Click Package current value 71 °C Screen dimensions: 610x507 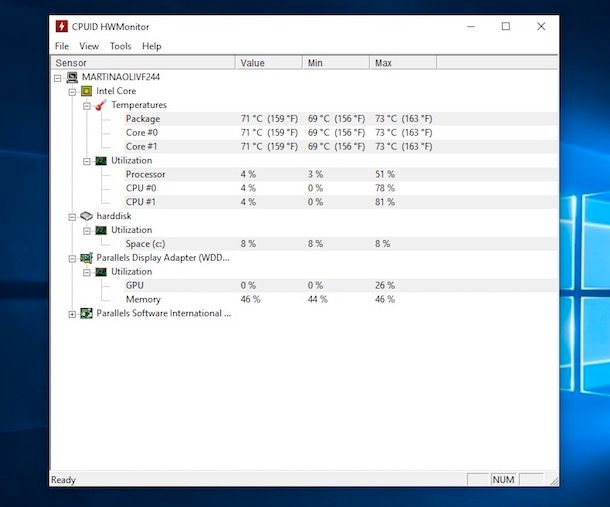[x=269, y=119]
